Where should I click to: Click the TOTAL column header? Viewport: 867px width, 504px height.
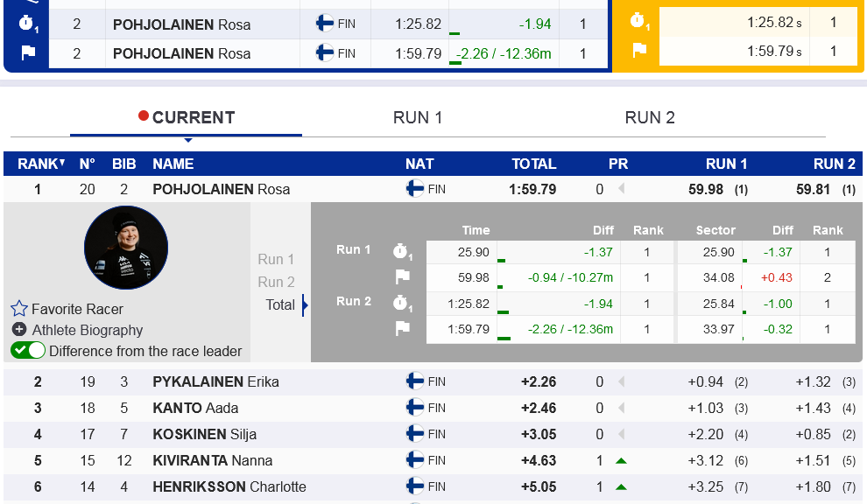click(x=533, y=164)
